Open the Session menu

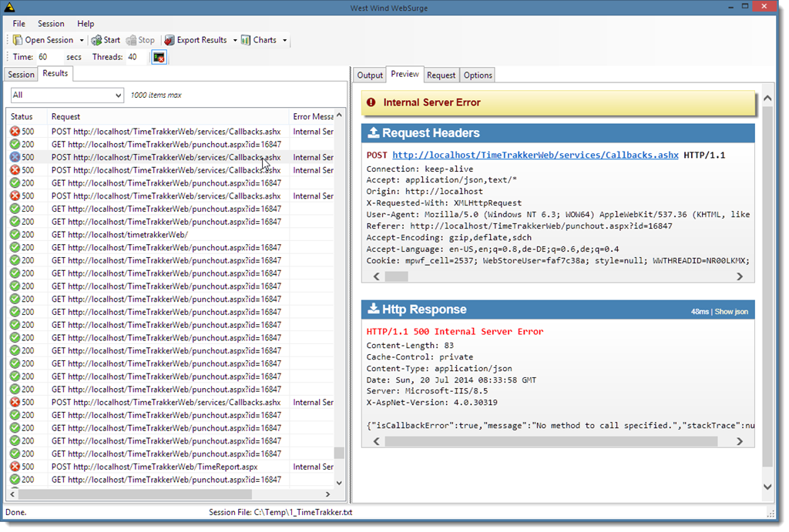pyautogui.click(x=51, y=24)
